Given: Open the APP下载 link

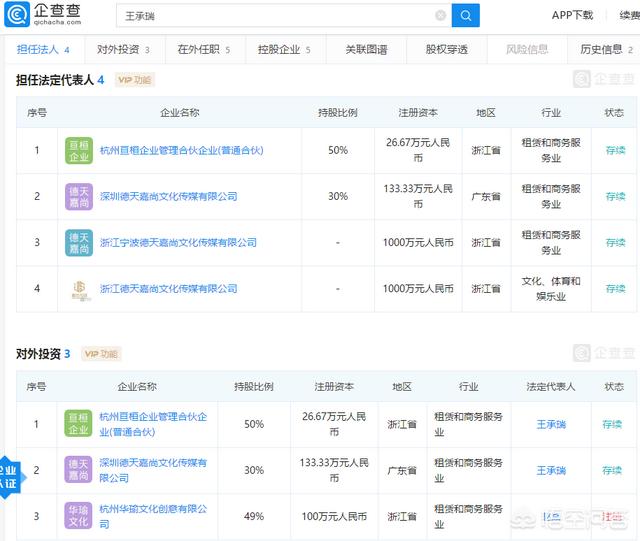Looking at the screenshot, I should click(572, 16).
